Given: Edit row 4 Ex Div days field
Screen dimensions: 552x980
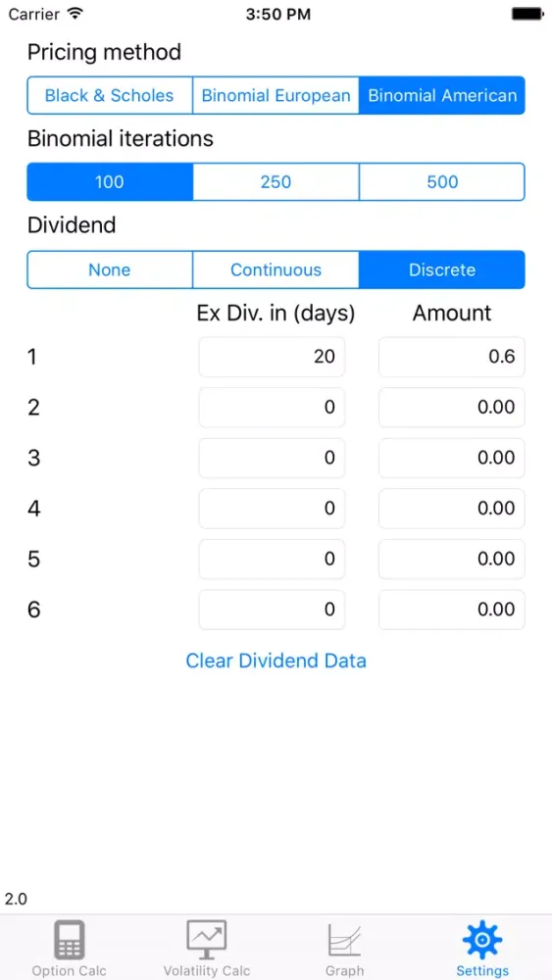Looking at the screenshot, I should (272, 508).
